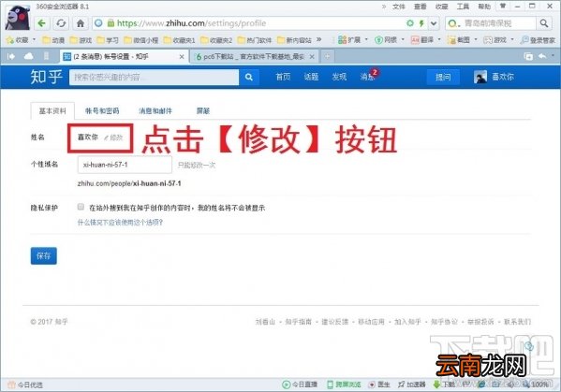Screen dimensions: 561x392
Task: Open 下载 downloads in status bar
Action: tap(444, 385)
